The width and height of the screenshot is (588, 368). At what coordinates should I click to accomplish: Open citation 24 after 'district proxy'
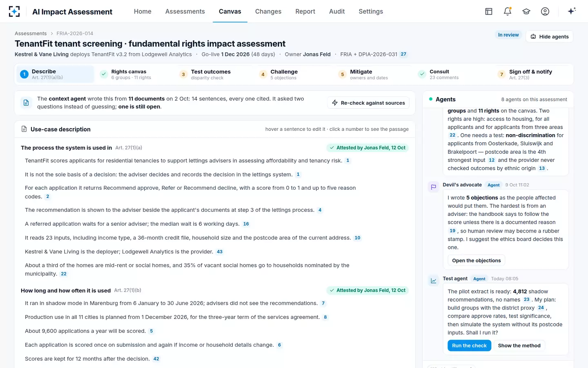click(541, 308)
